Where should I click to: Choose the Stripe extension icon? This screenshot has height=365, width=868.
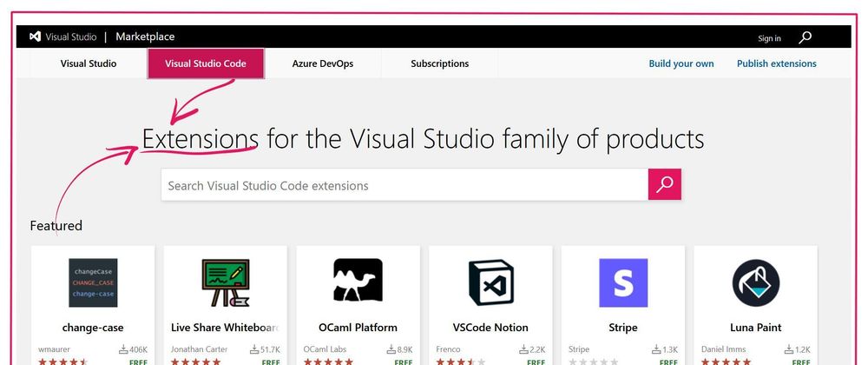point(623,282)
